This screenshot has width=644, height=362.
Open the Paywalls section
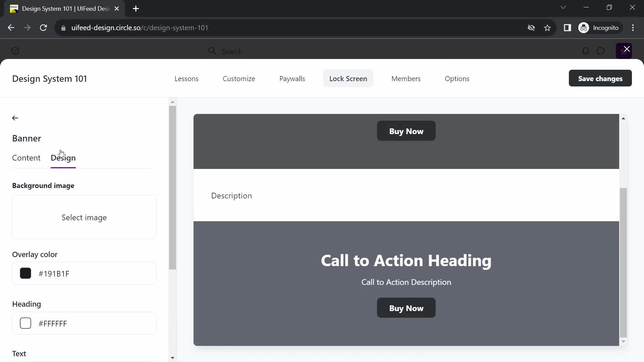(x=292, y=78)
